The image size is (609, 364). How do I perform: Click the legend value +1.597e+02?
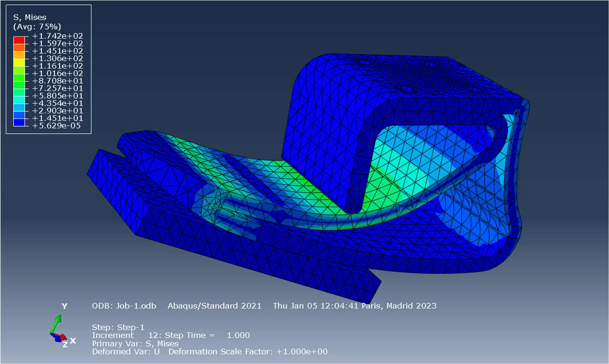[x=57, y=44]
